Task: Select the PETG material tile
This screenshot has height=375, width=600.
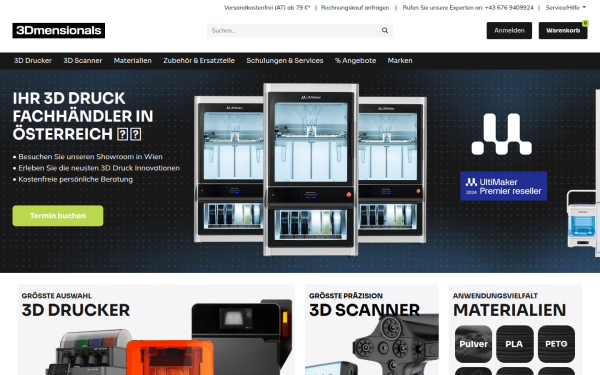Action: coord(556,344)
